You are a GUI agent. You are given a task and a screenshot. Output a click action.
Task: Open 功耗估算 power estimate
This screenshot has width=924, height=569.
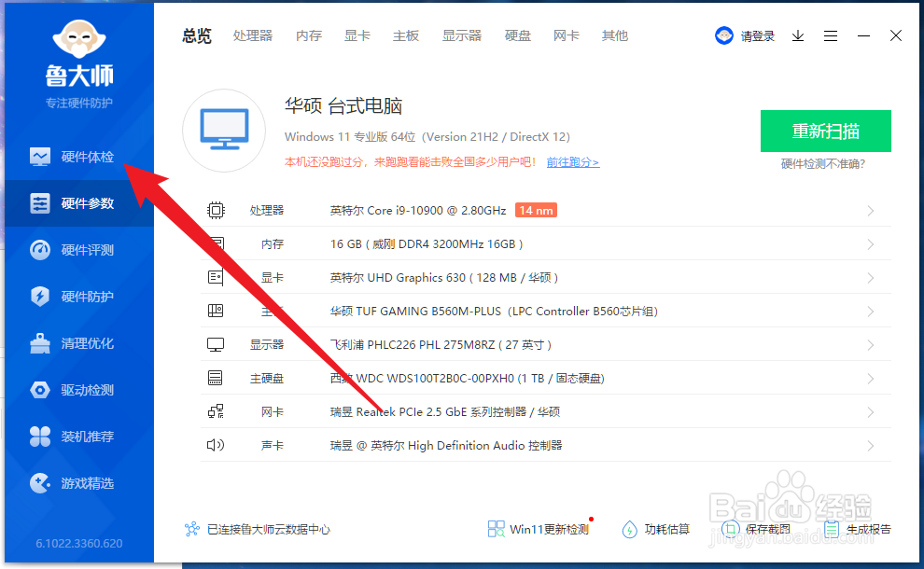pyautogui.click(x=656, y=529)
